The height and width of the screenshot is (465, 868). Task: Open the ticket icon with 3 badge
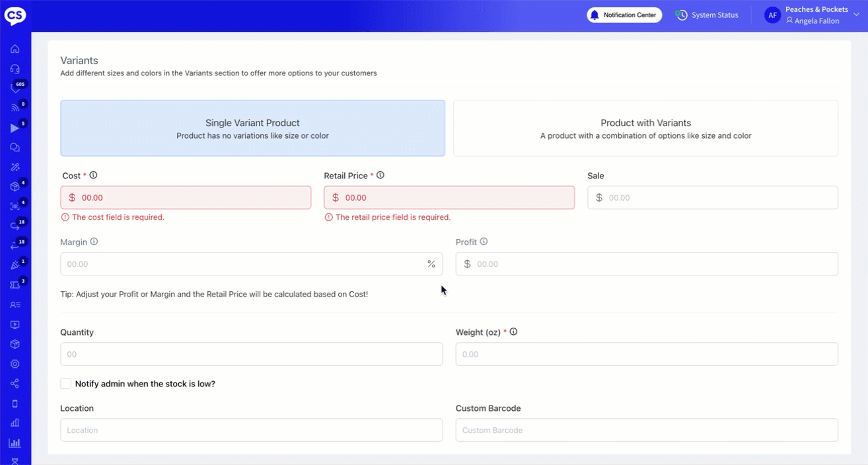point(16,285)
